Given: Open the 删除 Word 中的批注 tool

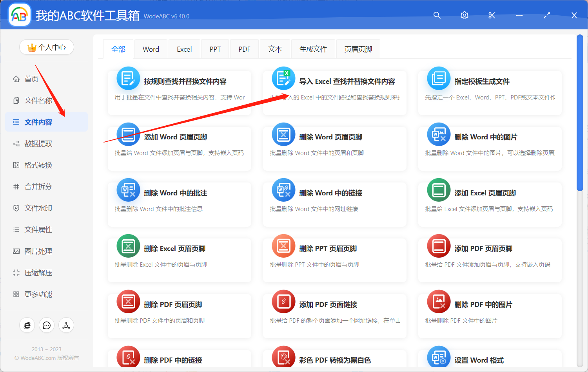Looking at the screenshot, I should [x=179, y=204].
